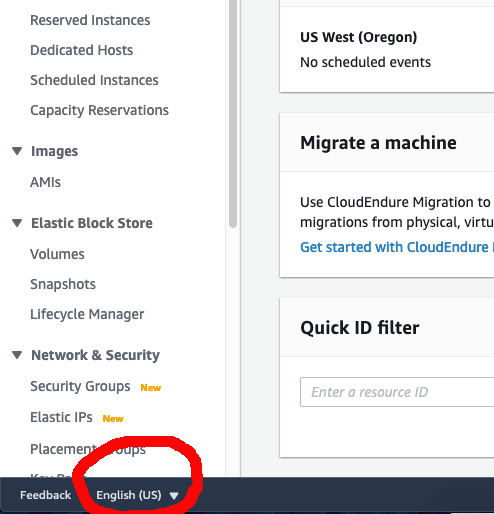Collapse the Elastic Block Store section

(x=17, y=223)
